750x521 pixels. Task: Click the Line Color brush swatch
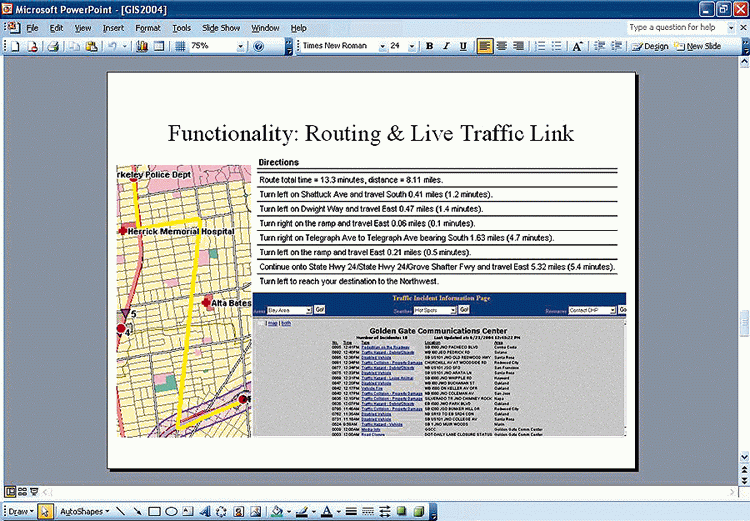302,511
